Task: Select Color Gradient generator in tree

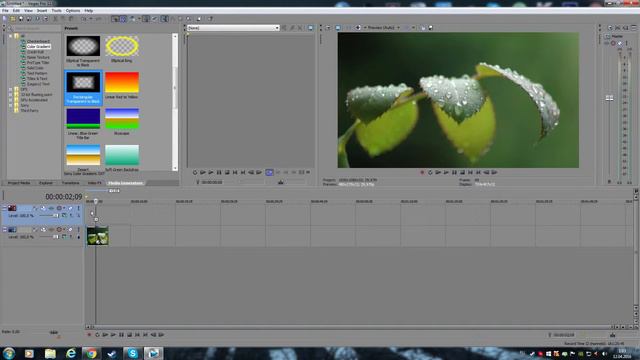Action: 38,47
